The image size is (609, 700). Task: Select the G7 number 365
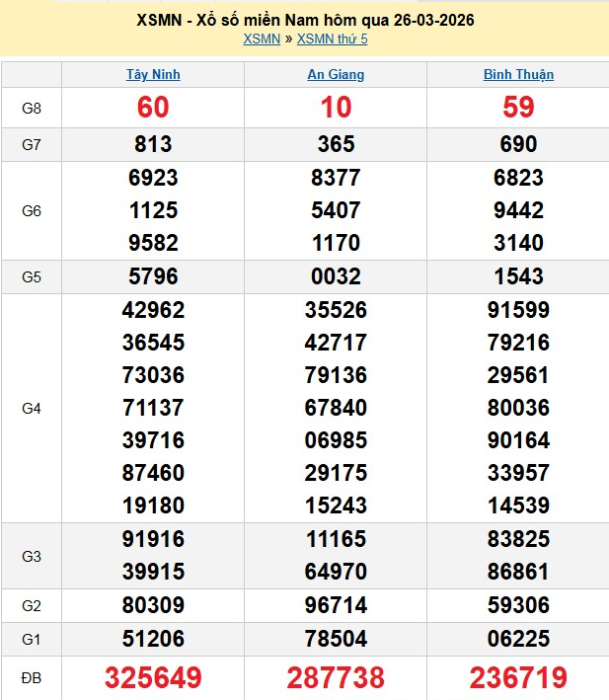[336, 144]
